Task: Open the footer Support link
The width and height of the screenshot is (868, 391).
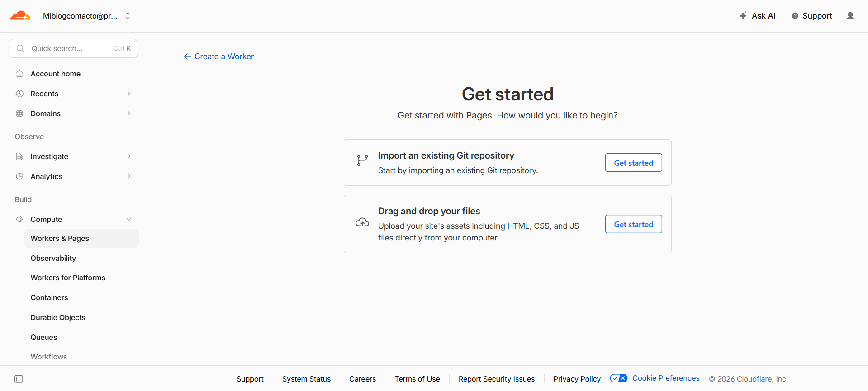Action: tap(250, 379)
